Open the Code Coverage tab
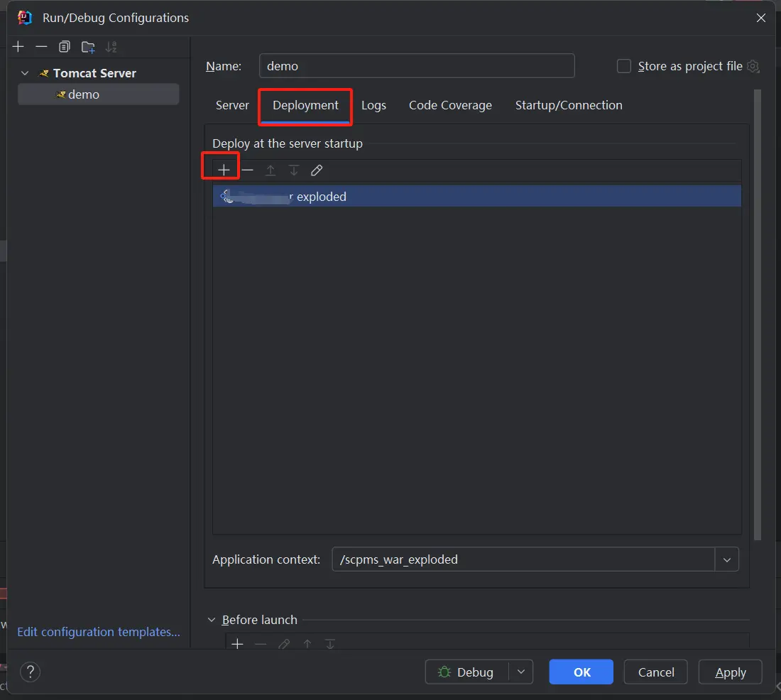Image resolution: width=781 pixels, height=700 pixels. [450, 104]
